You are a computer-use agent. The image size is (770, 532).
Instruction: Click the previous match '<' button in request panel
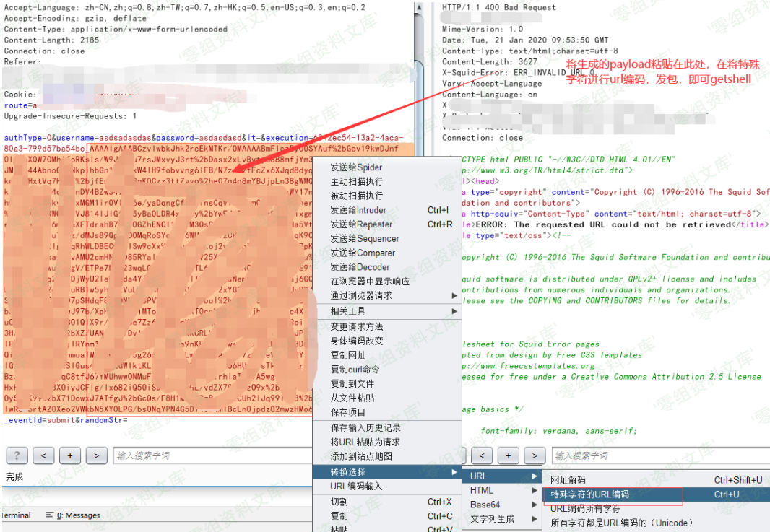click(43, 455)
